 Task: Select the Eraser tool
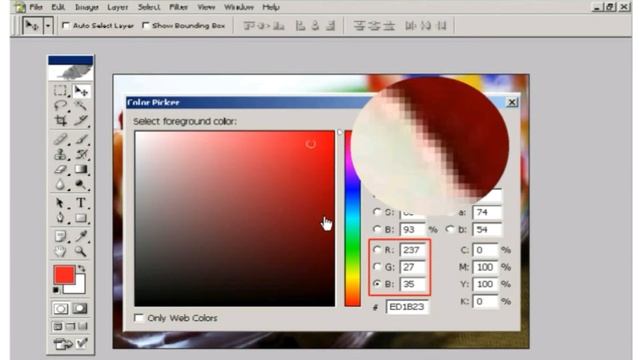pos(60,169)
